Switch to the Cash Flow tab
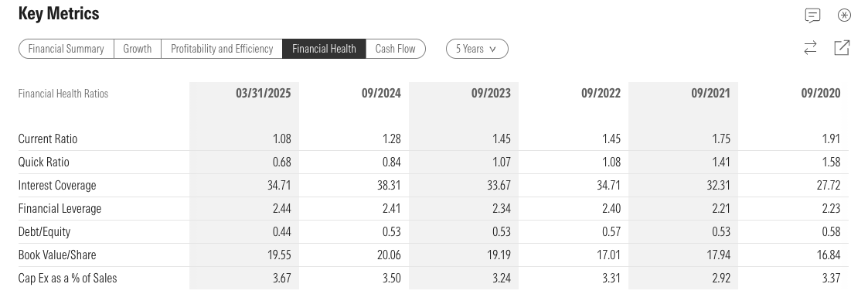 [x=395, y=49]
